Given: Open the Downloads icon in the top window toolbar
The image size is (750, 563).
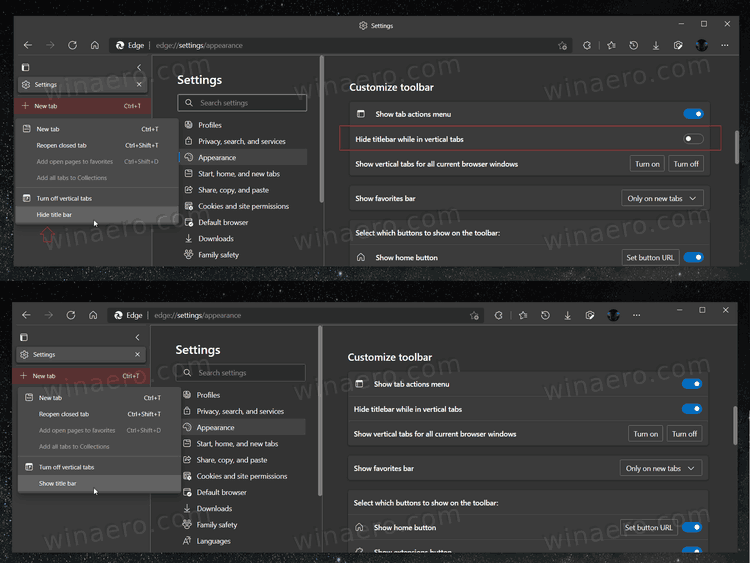Looking at the screenshot, I should [x=656, y=45].
